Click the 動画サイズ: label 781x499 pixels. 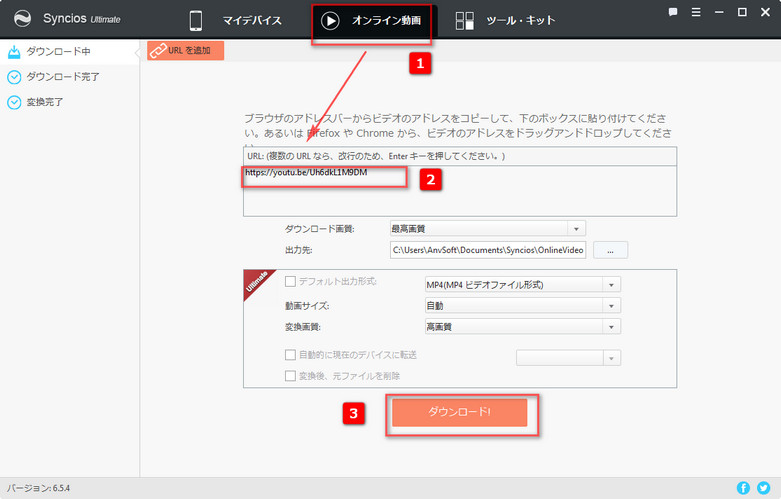[x=307, y=306]
